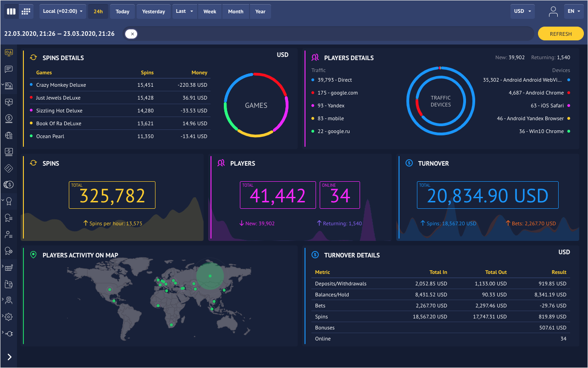Switch to the column layout view icon
The image size is (588, 368).
click(x=11, y=11)
